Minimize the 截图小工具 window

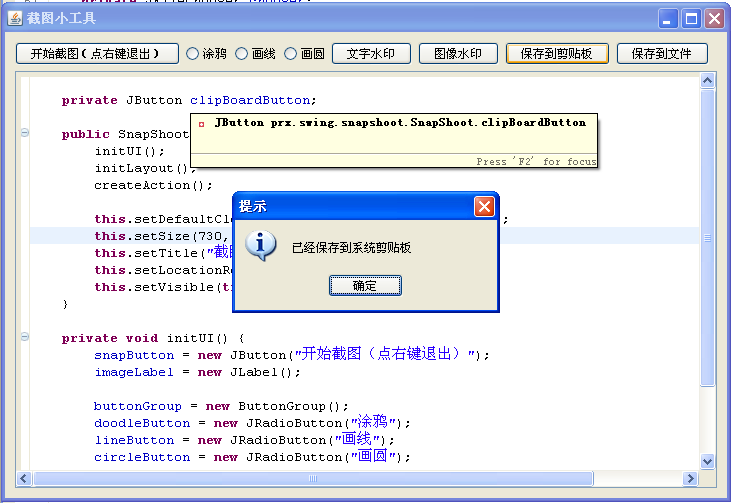tap(668, 19)
